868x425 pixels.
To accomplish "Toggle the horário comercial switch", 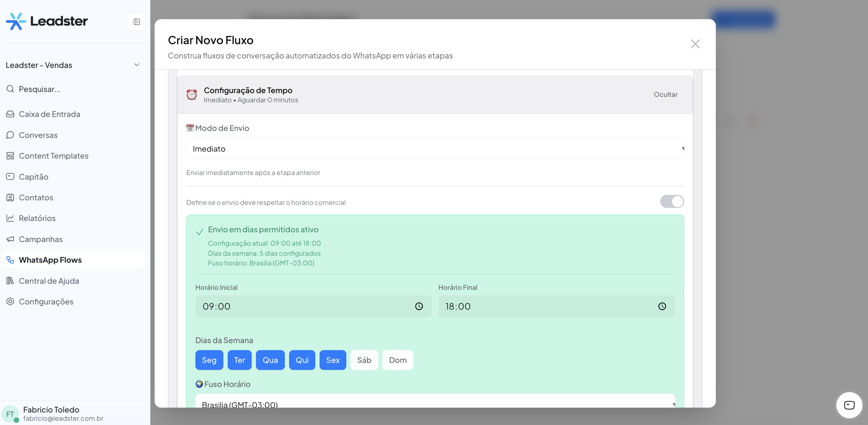I will [x=672, y=202].
